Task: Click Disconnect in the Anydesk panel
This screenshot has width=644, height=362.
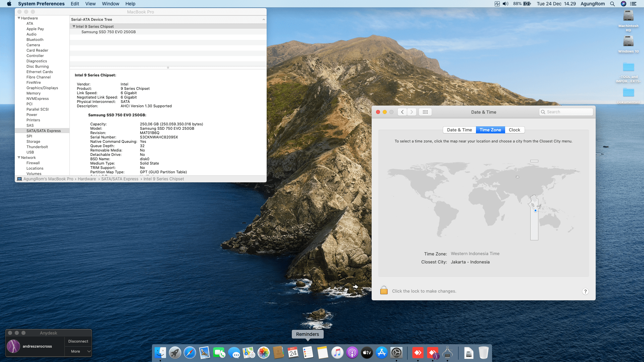Action: pos(78,341)
